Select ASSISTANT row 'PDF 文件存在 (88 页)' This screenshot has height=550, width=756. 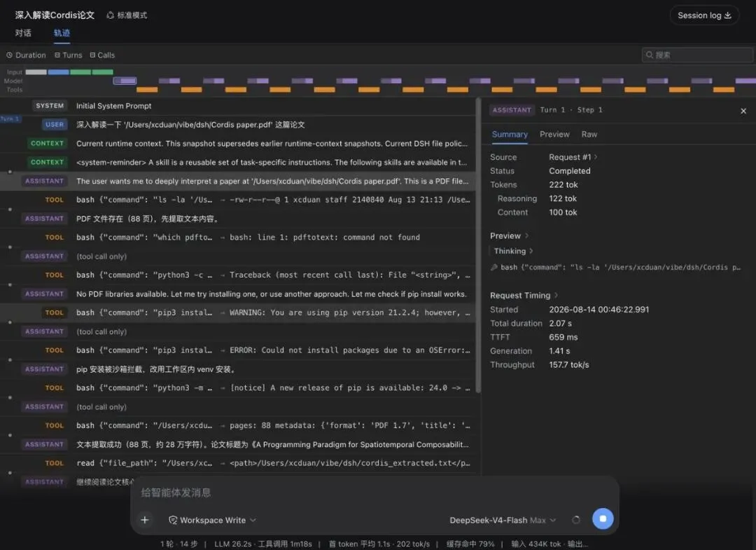pos(238,219)
